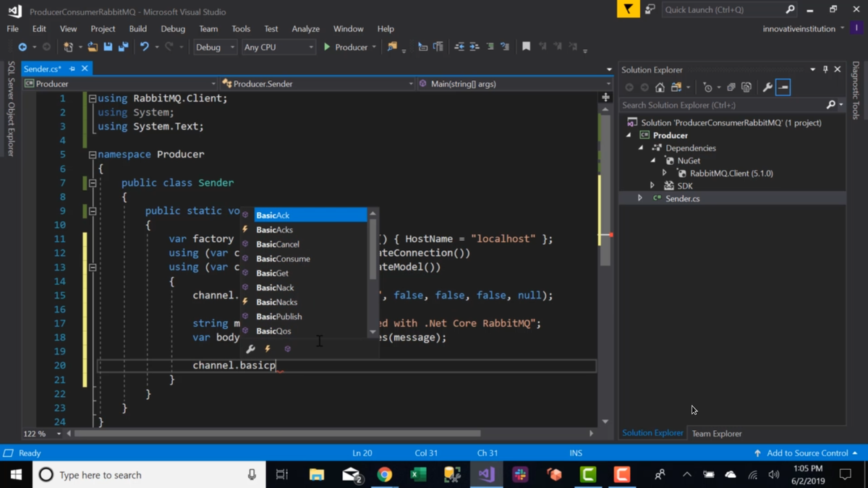Open the Any CPU platform dropdown
The width and height of the screenshot is (868, 488).
(278, 47)
